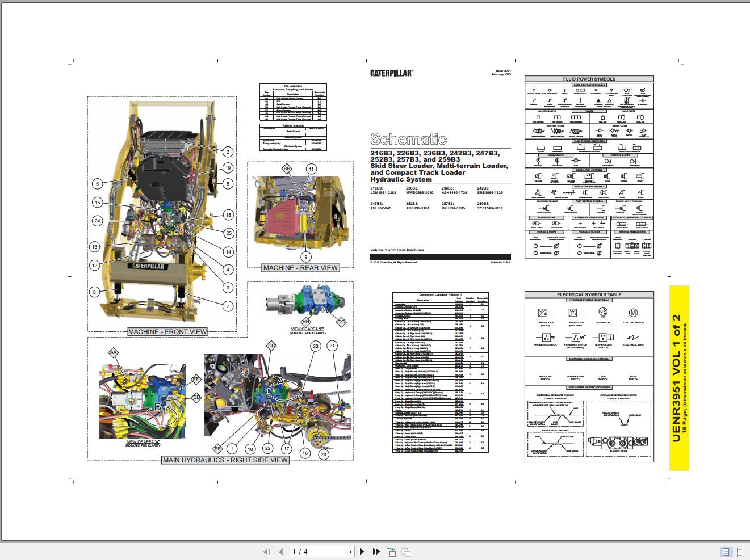The width and height of the screenshot is (750, 560).
Task: Select the MACHINE - REAR VIEW diagram
Action: [300, 268]
